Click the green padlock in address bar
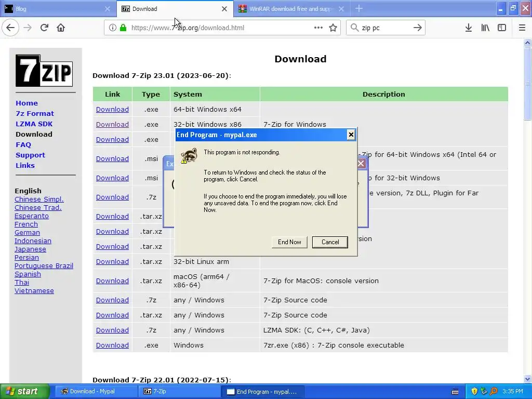Image resolution: width=532 pixels, height=399 pixels. click(x=123, y=28)
